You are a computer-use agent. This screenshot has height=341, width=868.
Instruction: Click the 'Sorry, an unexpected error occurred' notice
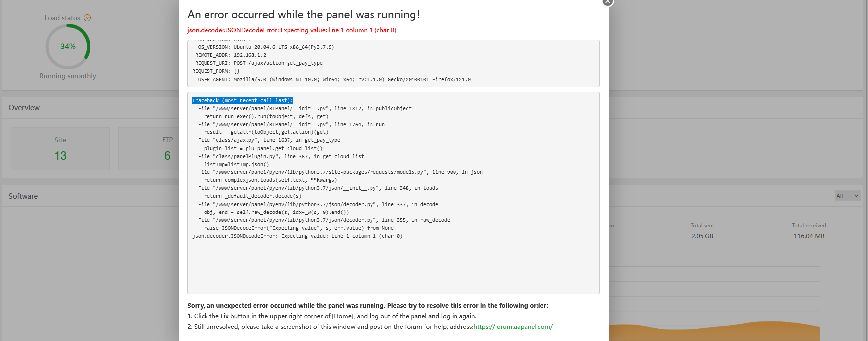coord(368,306)
